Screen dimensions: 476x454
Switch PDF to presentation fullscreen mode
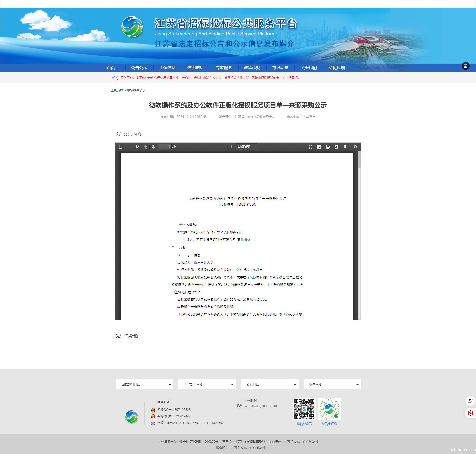click(310, 147)
